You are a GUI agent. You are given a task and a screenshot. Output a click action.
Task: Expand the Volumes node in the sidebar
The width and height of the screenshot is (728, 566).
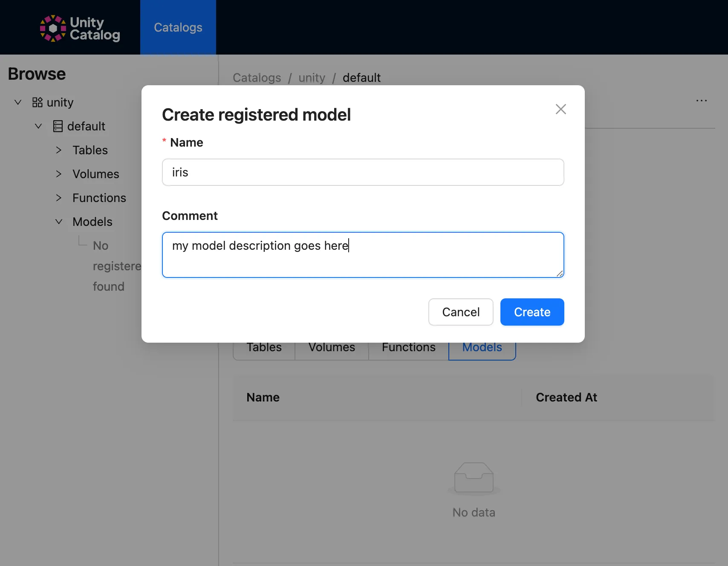click(58, 174)
